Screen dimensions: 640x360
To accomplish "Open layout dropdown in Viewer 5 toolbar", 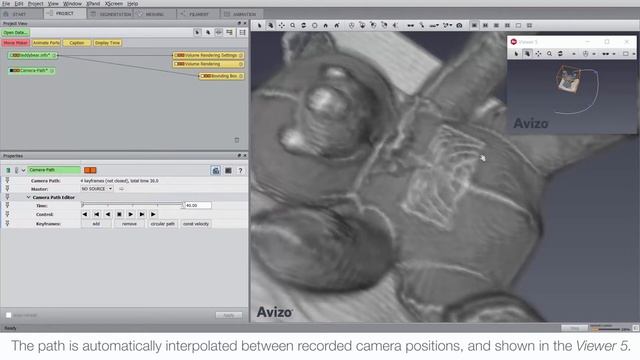I will tap(633, 54).
